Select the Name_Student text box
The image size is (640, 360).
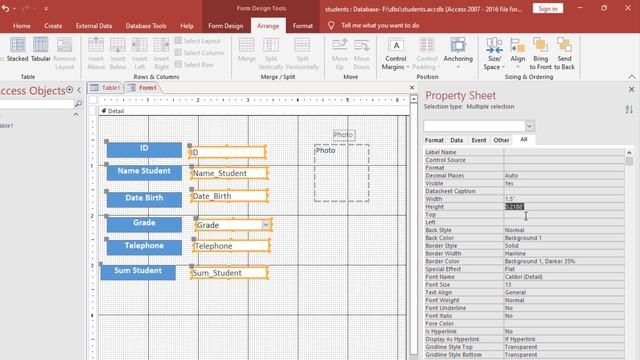pos(229,173)
